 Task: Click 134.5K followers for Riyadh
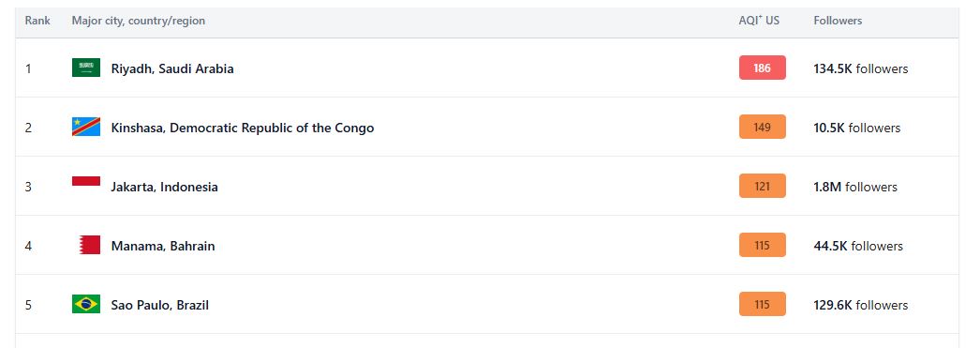pyautogui.click(x=861, y=68)
